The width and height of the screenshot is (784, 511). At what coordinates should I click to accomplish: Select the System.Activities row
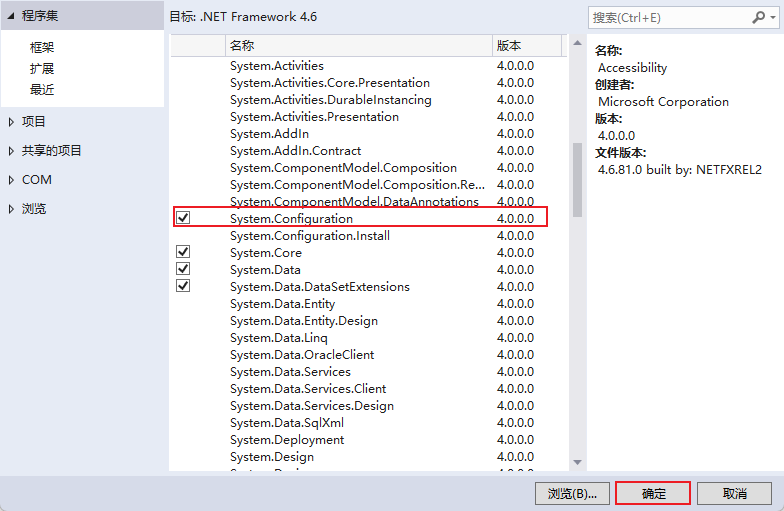point(368,66)
